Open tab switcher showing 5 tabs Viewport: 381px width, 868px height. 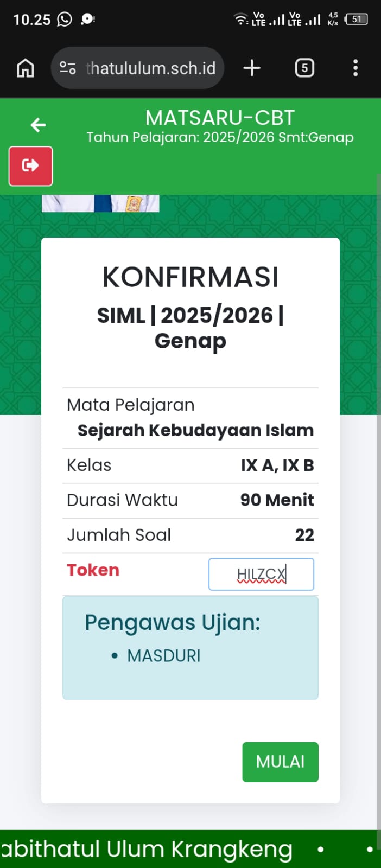pos(304,68)
